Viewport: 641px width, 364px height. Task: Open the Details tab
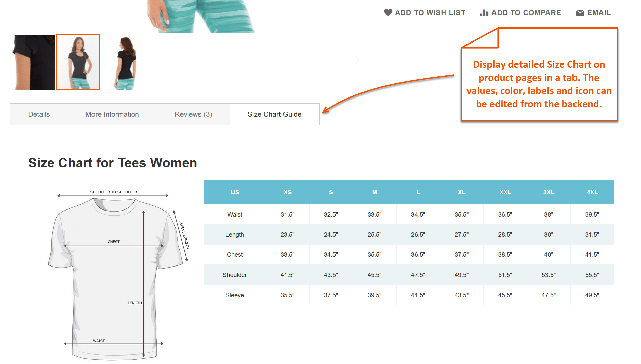[39, 114]
